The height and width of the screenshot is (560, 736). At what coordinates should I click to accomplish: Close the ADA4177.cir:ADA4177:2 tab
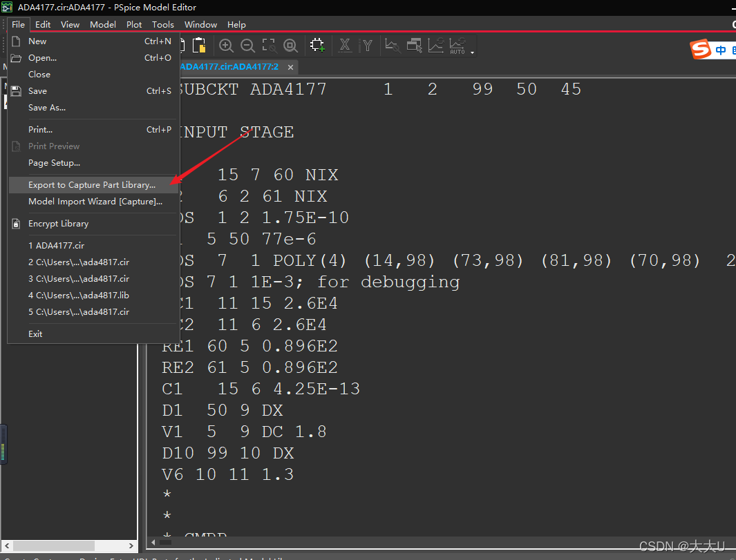tap(290, 67)
